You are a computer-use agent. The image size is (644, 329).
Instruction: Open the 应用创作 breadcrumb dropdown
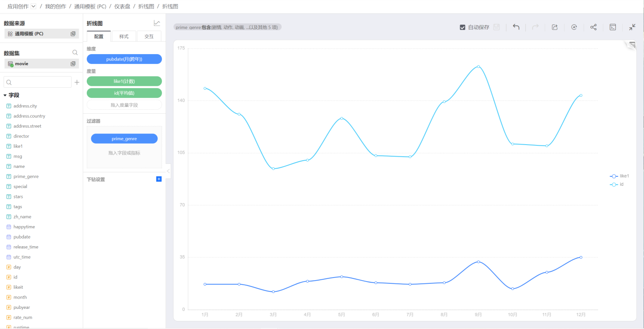tap(34, 7)
